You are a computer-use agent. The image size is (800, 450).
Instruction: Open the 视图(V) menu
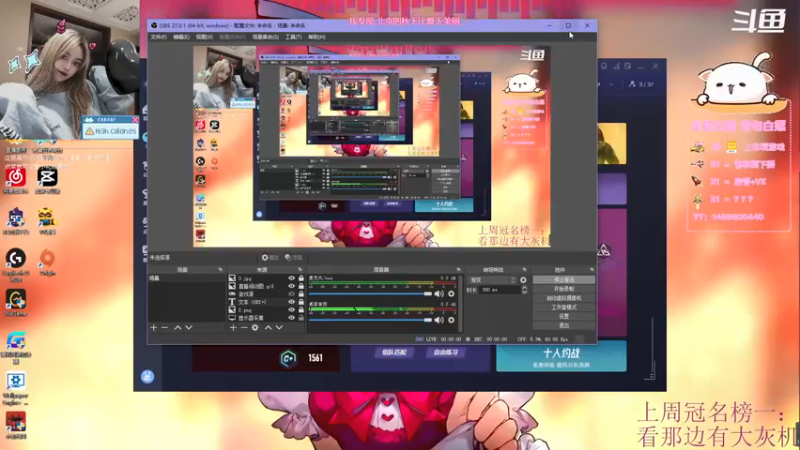204,37
